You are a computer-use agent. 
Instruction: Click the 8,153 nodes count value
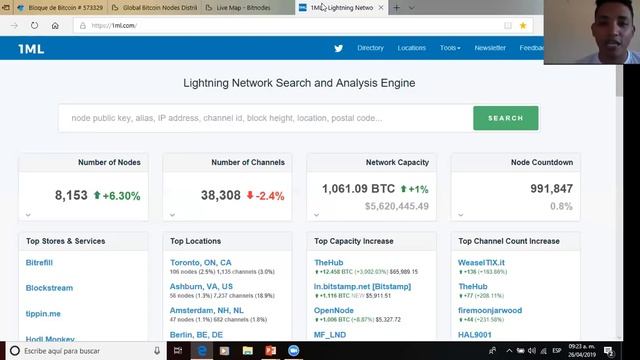(71, 195)
